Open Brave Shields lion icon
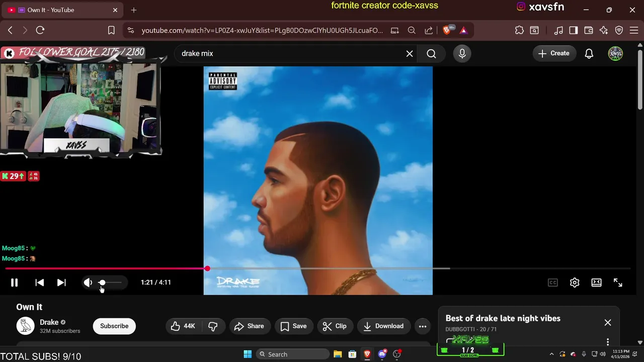 [x=447, y=30]
